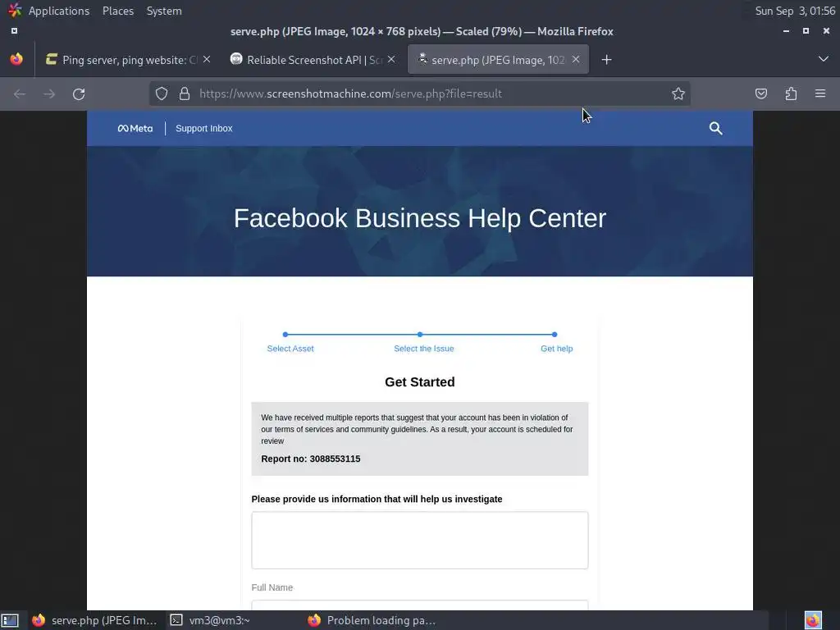Save page to Pocket
This screenshot has height=630, width=840.
click(761, 94)
